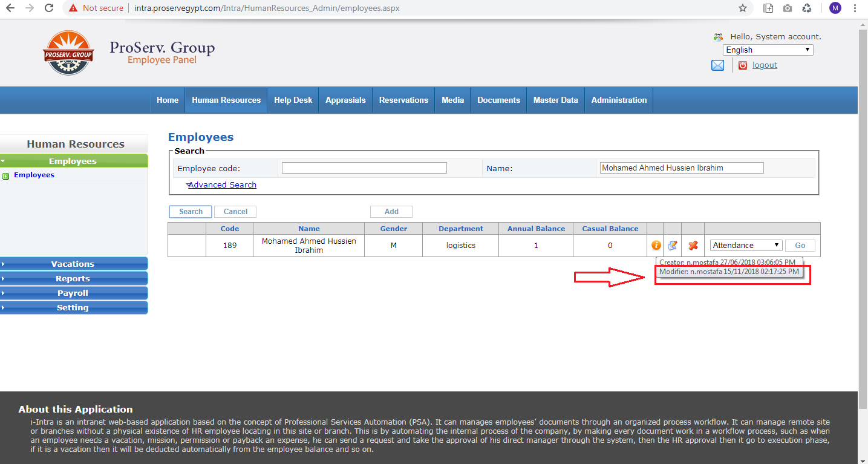The height and width of the screenshot is (464, 868).
Task: Open the Attendance action dropdown
Action: coord(746,245)
